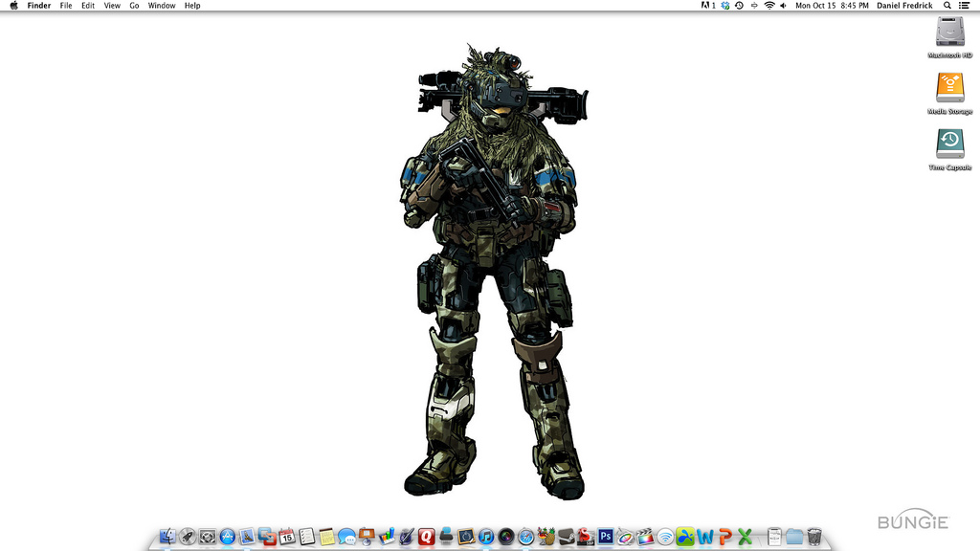Open the Edit menu
This screenshot has height=551, width=980.
click(x=88, y=6)
